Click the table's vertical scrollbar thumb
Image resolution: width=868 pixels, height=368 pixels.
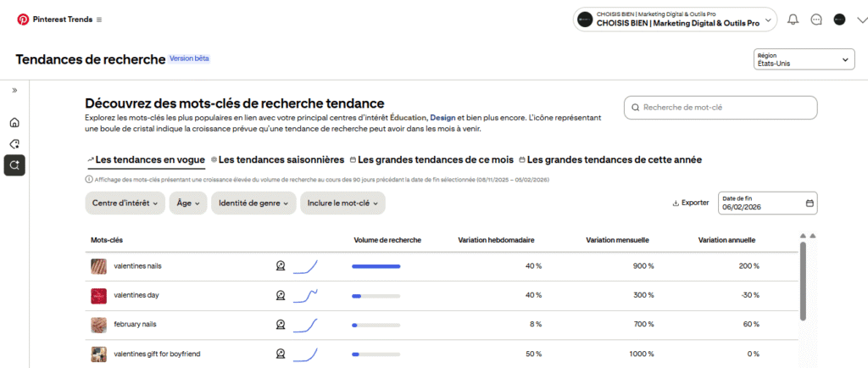point(804,281)
